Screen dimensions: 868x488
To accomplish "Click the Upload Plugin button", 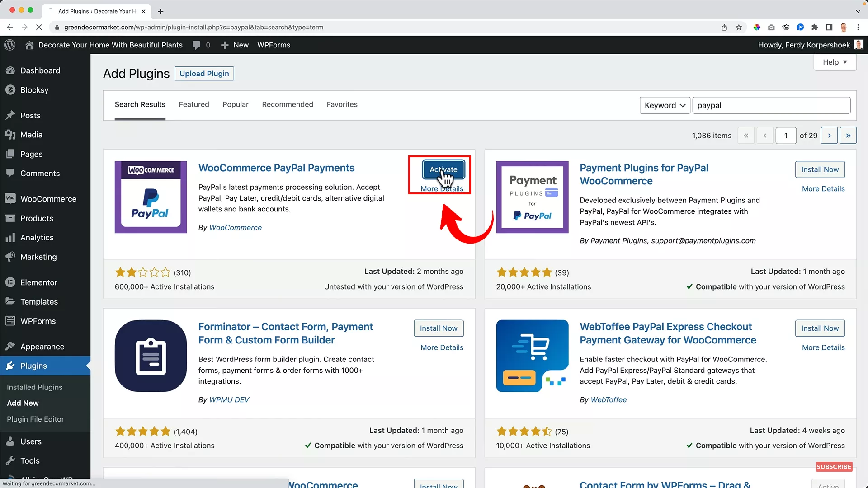I will click(x=204, y=74).
